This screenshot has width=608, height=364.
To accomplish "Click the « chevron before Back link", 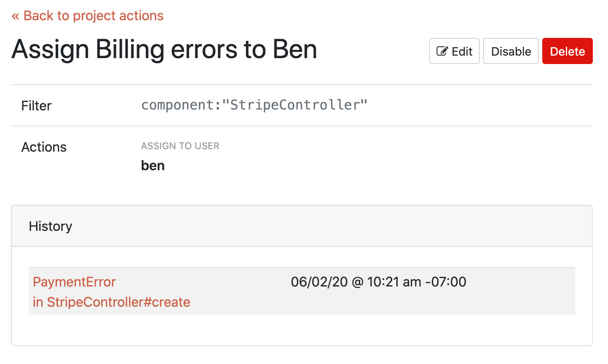I will click(16, 16).
